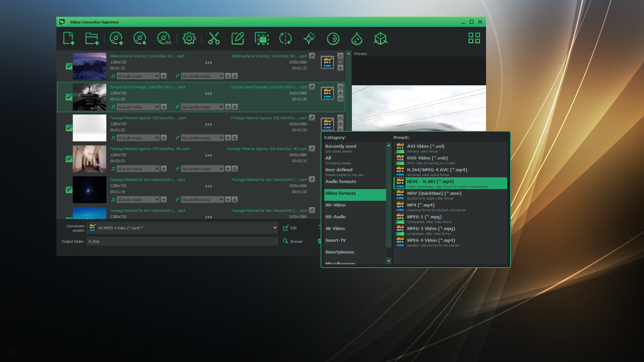Switch to grid view layout icon
The height and width of the screenshot is (362, 644).
(x=474, y=38)
